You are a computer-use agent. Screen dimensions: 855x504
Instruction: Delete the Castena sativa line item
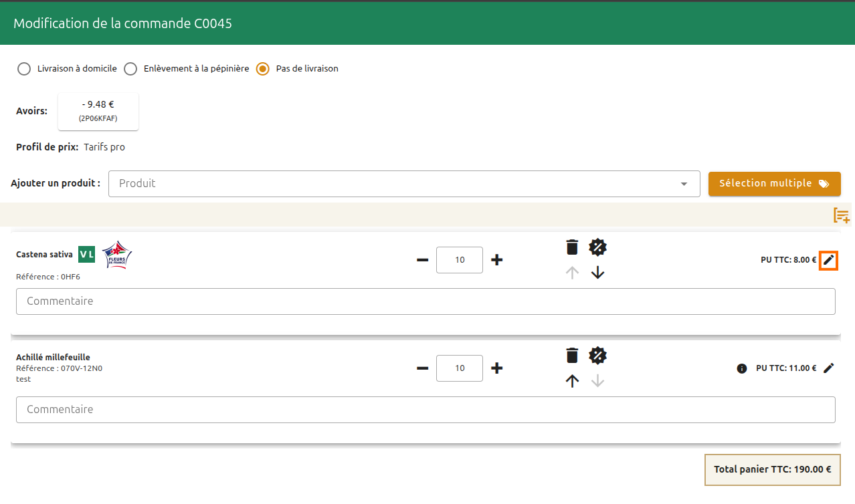tap(571, 247)
